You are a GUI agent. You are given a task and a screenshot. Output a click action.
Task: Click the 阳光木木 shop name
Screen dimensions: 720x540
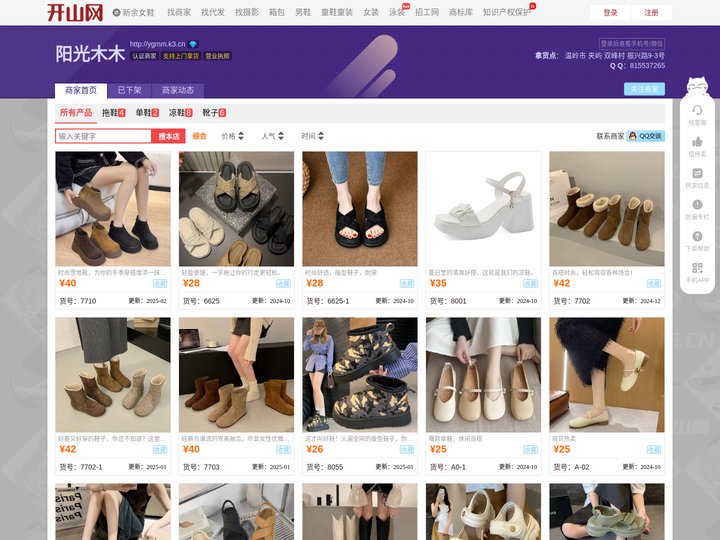[90, 54]
